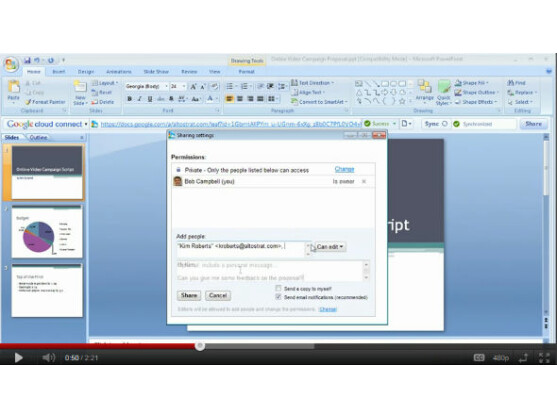Play the YouTube video
557x418 pixels.
point(18,358)
